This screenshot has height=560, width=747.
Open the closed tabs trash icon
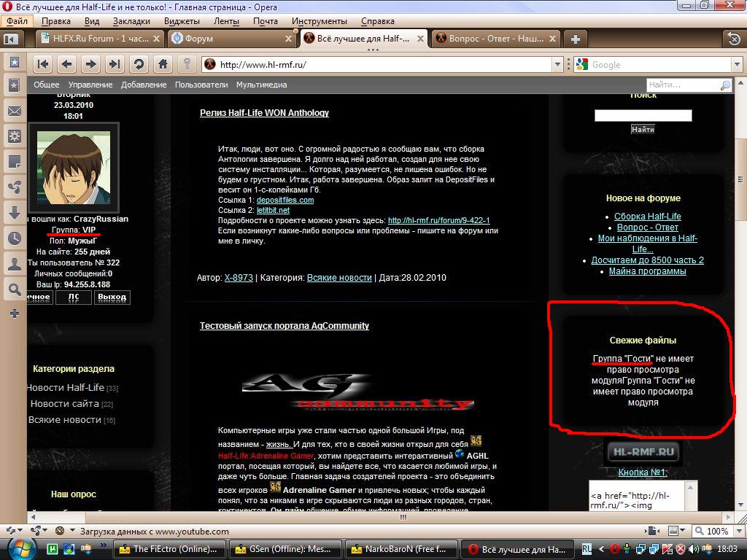(x=734, y=39)
